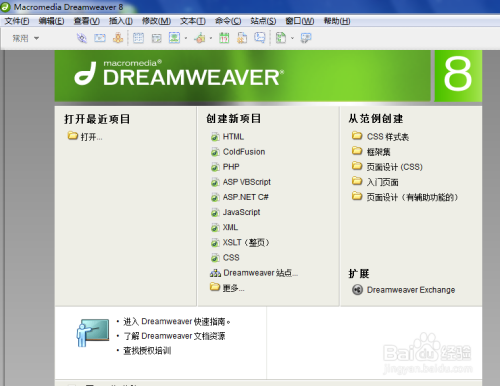Click the document icon beside CSS
The height and width of the screenshot is (386, 500).
(x=215, y=258)
